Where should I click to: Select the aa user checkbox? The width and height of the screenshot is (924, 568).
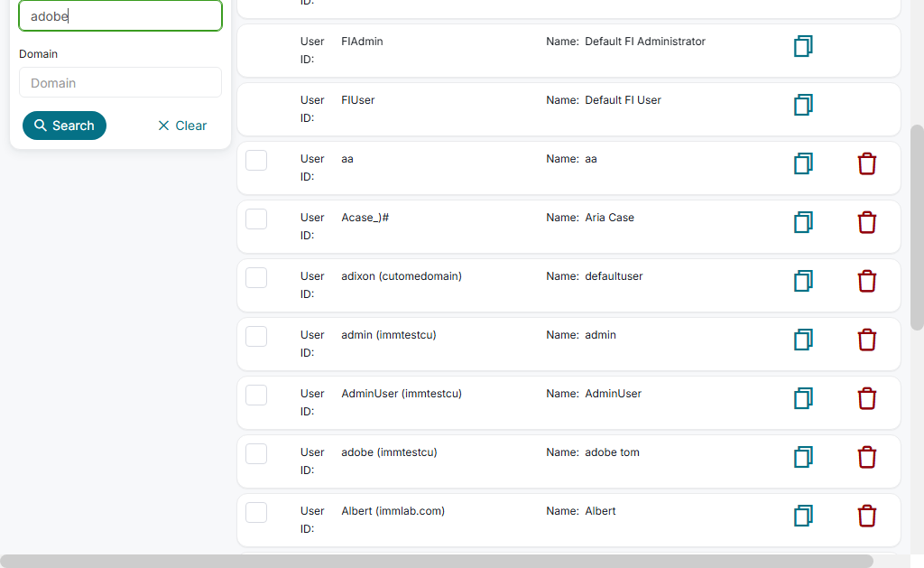(256, 160)
